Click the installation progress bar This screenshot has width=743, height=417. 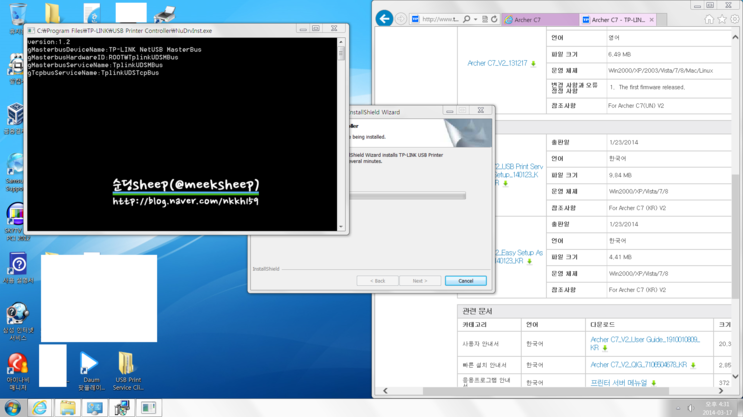(408, 195)
